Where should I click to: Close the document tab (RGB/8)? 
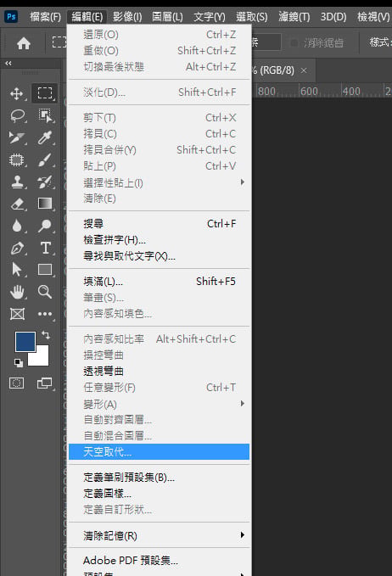(304, 70)
